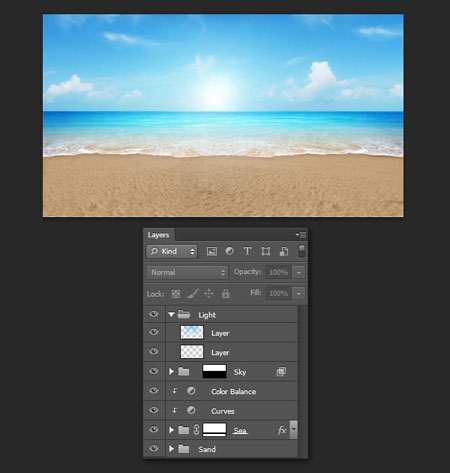
Task: Select the Sand group name
Action: click(x=207, y=449)
